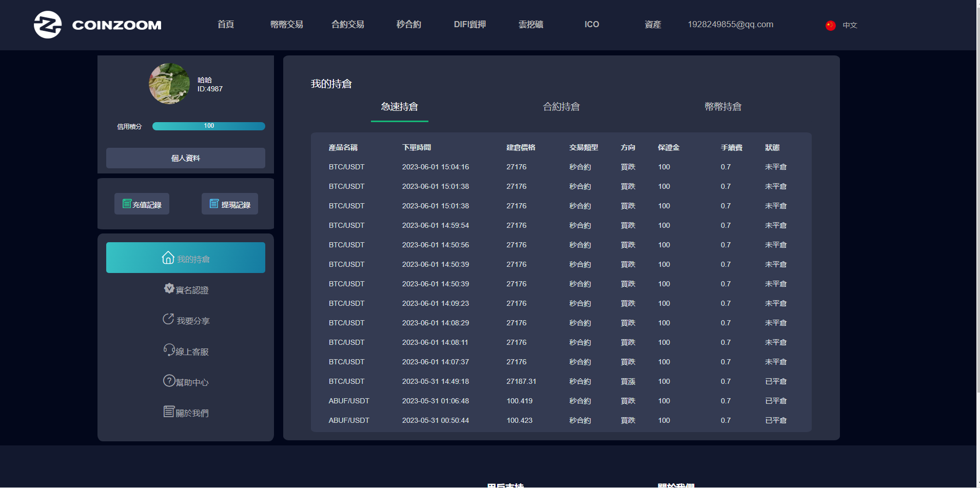This screenshot has width=980, height=488.
Task: Click the timestamp 2023-06-01 14:08:11
Action: (x=435, y=343)
